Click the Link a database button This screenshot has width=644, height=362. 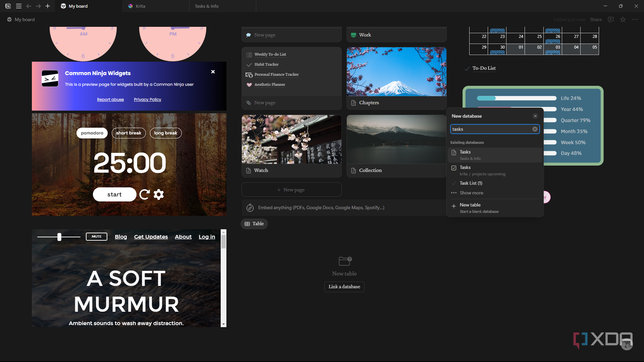click(344, 287)
